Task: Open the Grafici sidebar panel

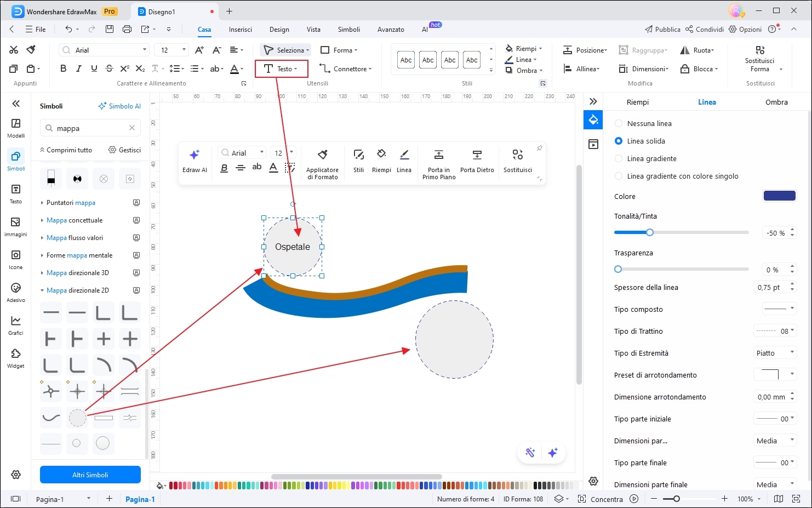Action: [x=16, y=326]
